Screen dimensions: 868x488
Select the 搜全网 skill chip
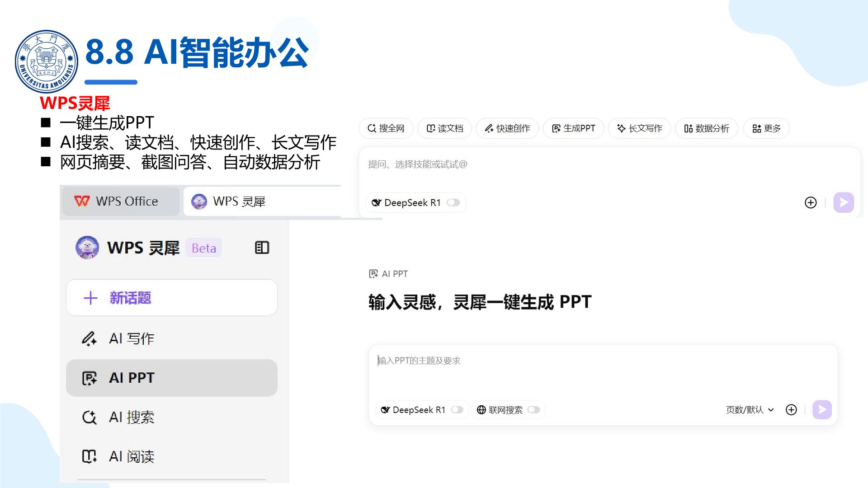click(386, 128)
